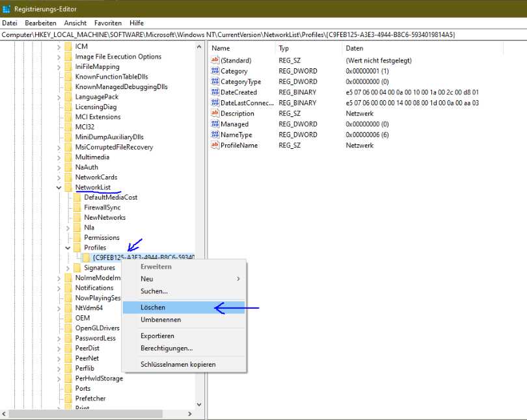Choose Umbenennen in the context menu

(184, 320)
